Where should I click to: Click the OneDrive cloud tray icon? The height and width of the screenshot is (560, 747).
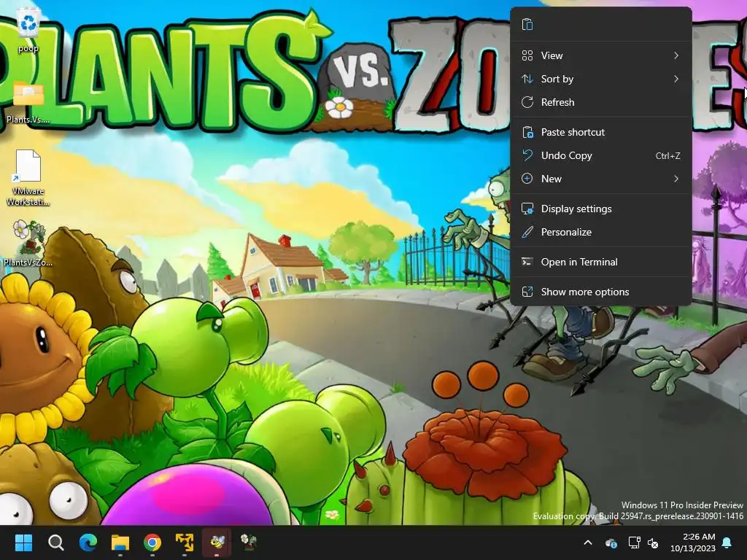tap(611, 542)
